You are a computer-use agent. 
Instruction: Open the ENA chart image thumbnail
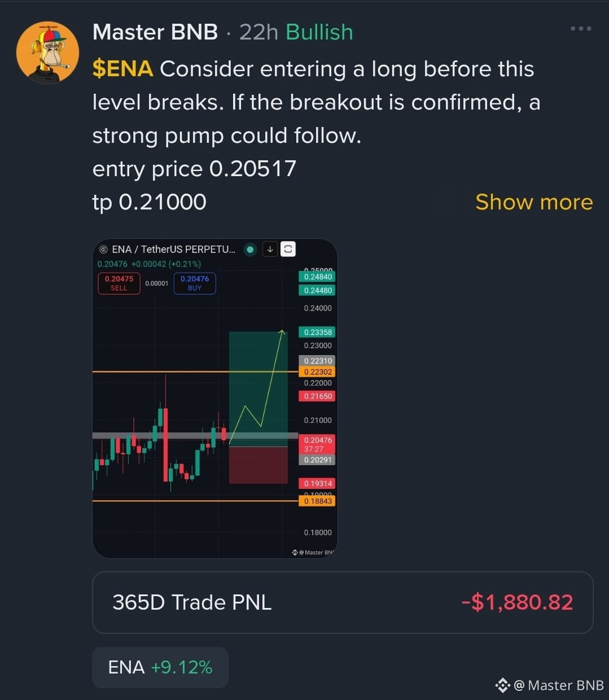coord(215,399)
